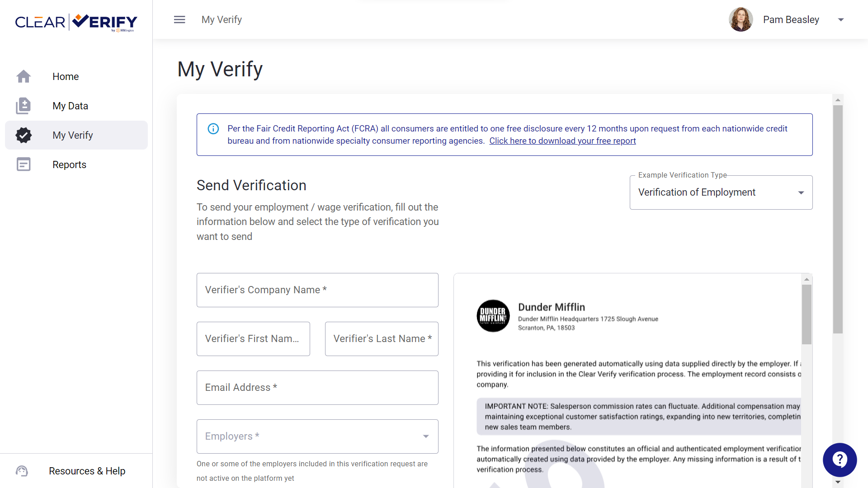This screenshot has width=868, height=488.
Task: Expand the Employers dropdown
Action: click(x=317, y=436)
